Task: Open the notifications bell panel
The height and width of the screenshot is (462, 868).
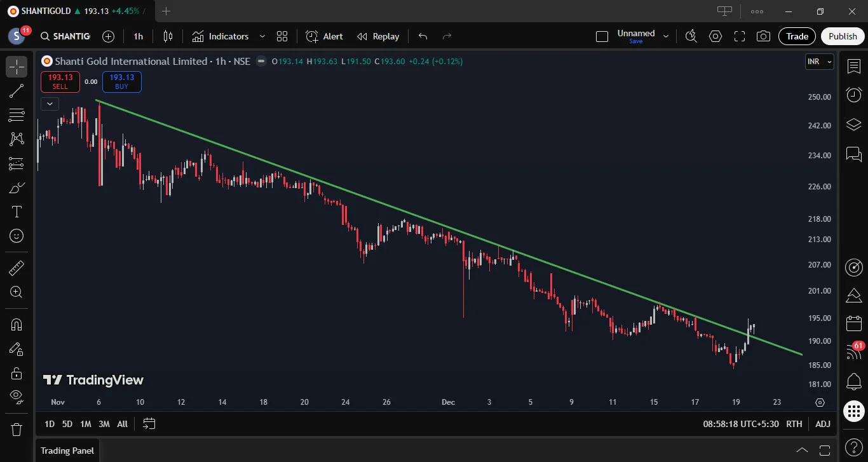Action: click(854, 382)
